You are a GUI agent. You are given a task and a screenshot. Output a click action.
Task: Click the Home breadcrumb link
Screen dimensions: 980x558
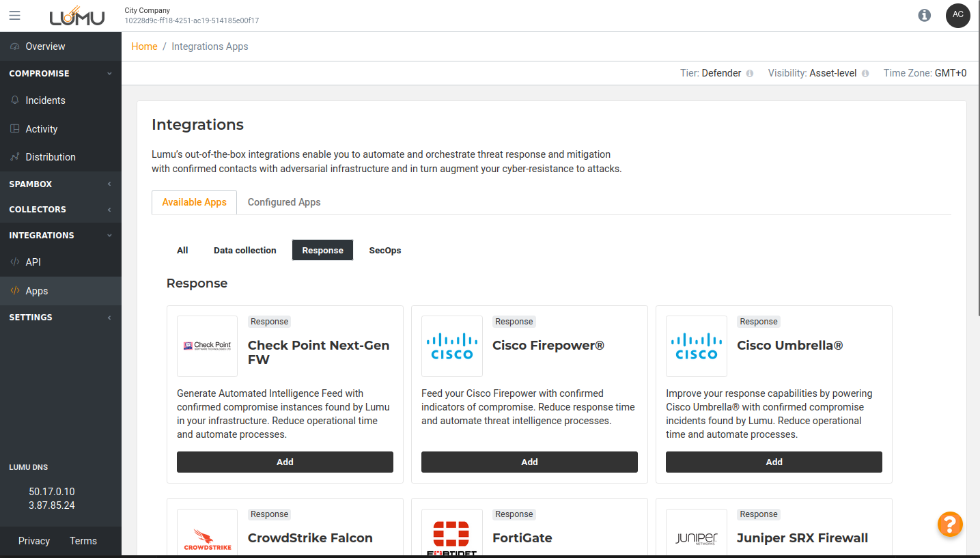144,46
